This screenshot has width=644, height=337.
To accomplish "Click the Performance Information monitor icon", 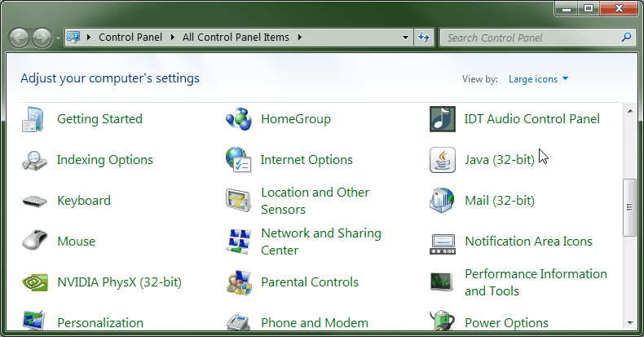I will (x=442, y=282).
